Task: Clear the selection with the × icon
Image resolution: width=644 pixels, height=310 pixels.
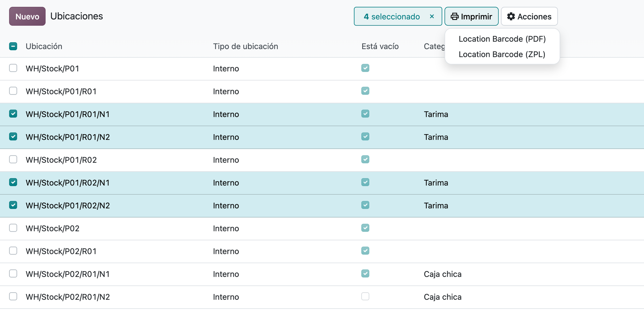Action: click(432, 16)
